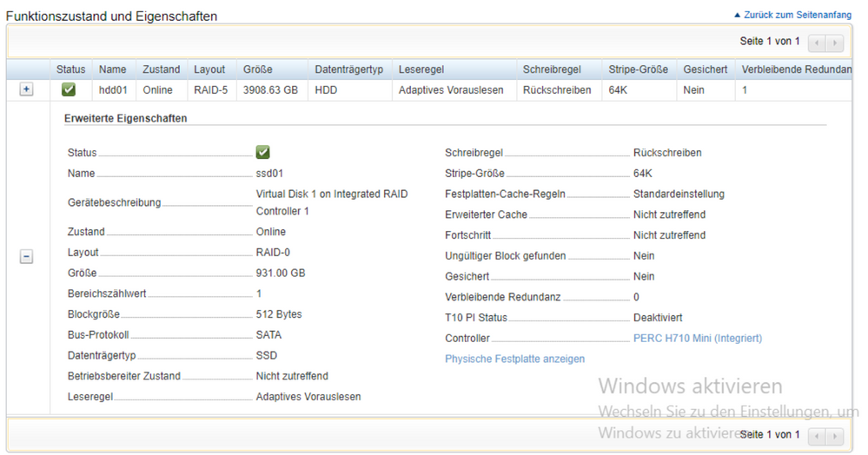Image resolution: width=868 pixels, height=455 pixels.
Task: Sort by the Layout column header
Action: click(x=211, y=69)
